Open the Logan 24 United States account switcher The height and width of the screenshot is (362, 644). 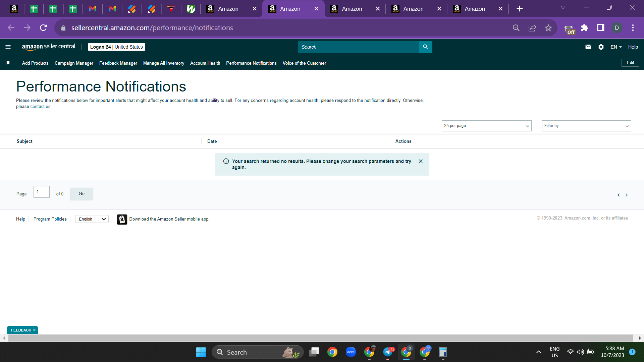coord(116,47)
